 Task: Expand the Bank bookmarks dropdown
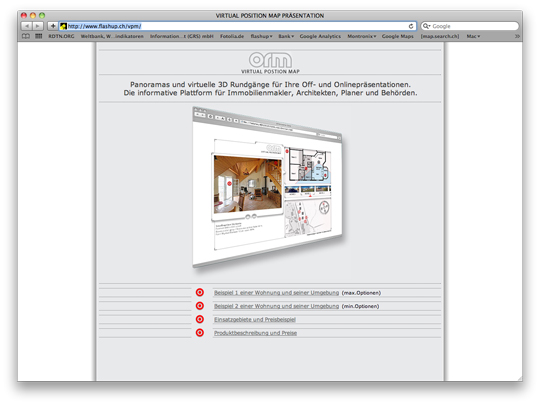tap(286, 36)
